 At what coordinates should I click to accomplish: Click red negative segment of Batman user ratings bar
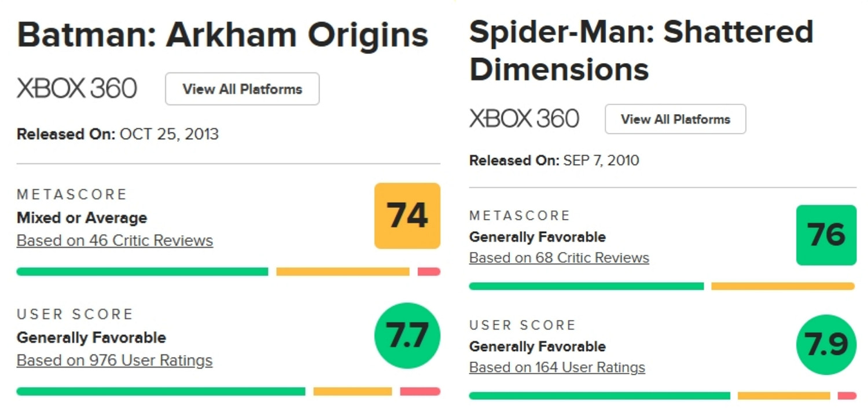tap(420, 392)
